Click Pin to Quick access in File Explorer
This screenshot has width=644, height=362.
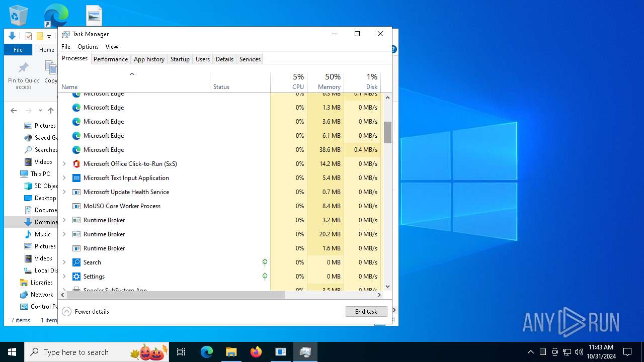point(23,76)
